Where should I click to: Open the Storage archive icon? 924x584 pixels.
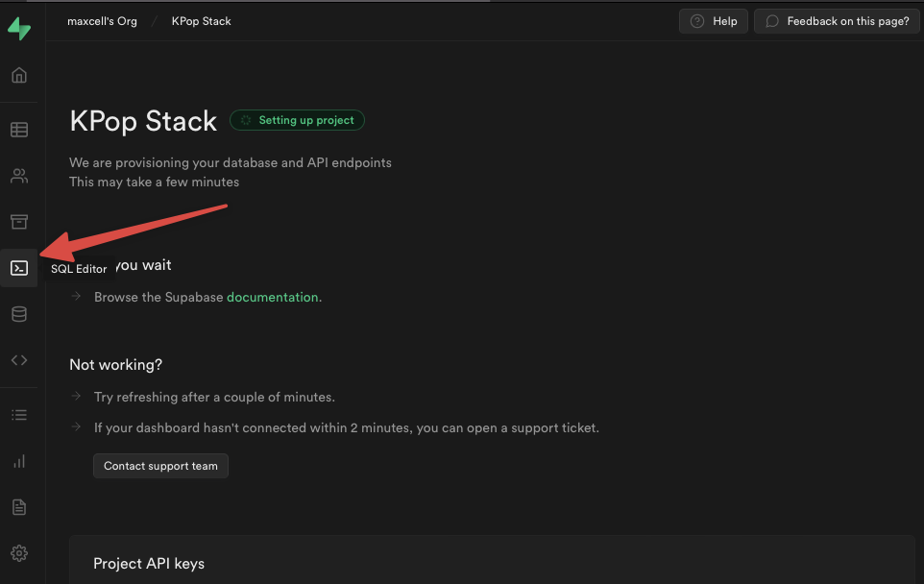[19, 222]
